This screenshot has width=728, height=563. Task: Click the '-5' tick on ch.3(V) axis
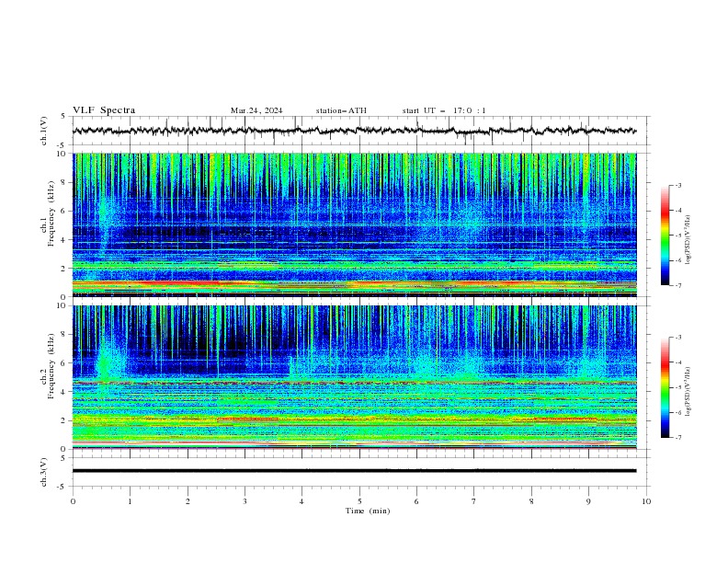[63, 487]
